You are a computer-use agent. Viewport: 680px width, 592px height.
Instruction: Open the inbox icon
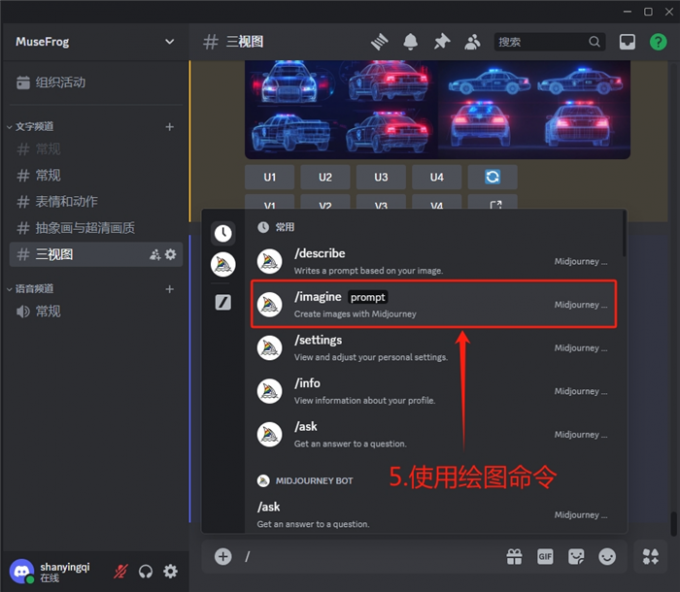click(x=627, y=42)
